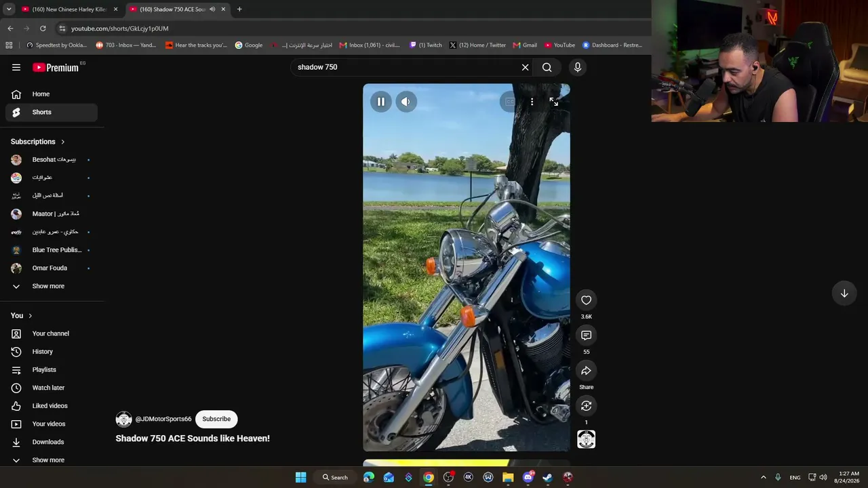Click the address bar URL
Screen dimensions: 868x488
coord(119,28)
